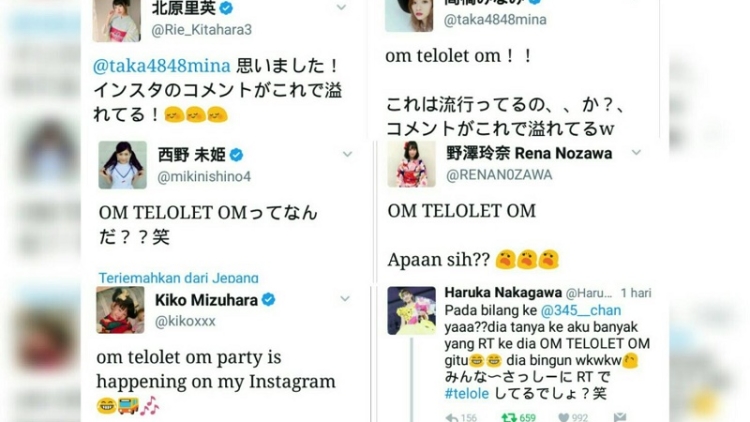Open @RENAN0ZAWA handle
Viewport: 750px width, 422px height.
[499, 175]
